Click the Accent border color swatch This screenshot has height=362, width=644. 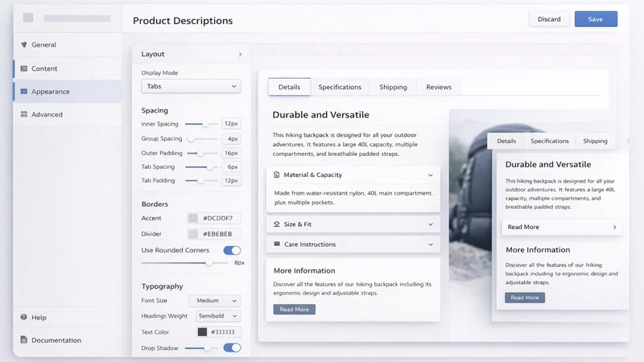(192, 218)
